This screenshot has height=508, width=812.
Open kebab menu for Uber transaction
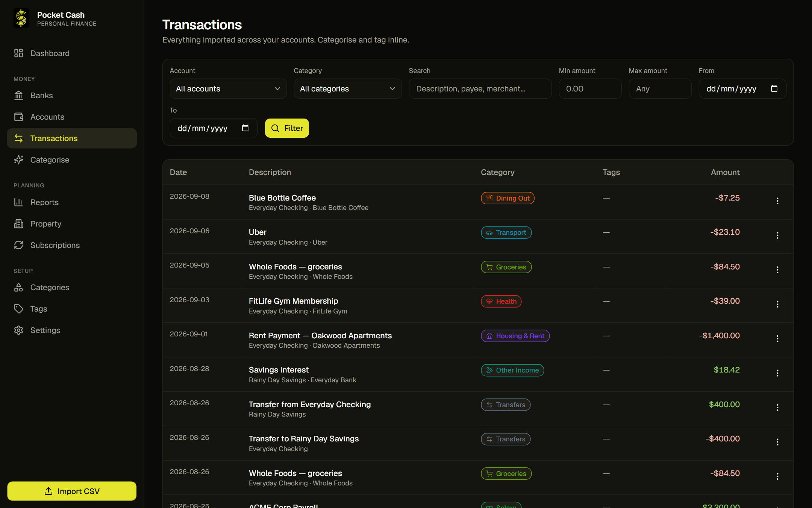click(x=777, y=236)
